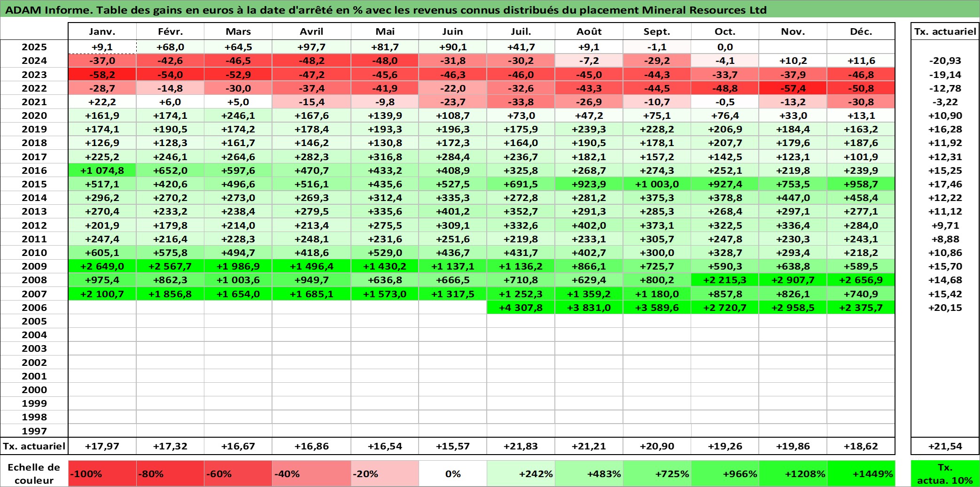
Task: Select the Avril column header
Action: coord(311,31)
